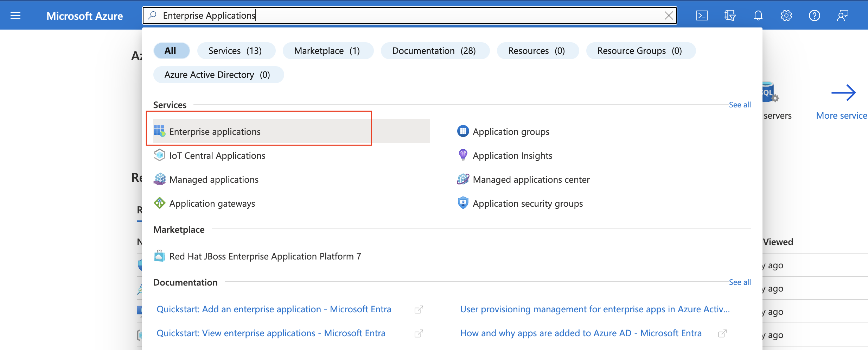Open the Directories and subscriptions filter icon
The height and width of the screenshot is (350, 868).
click(x=730, y=15)
